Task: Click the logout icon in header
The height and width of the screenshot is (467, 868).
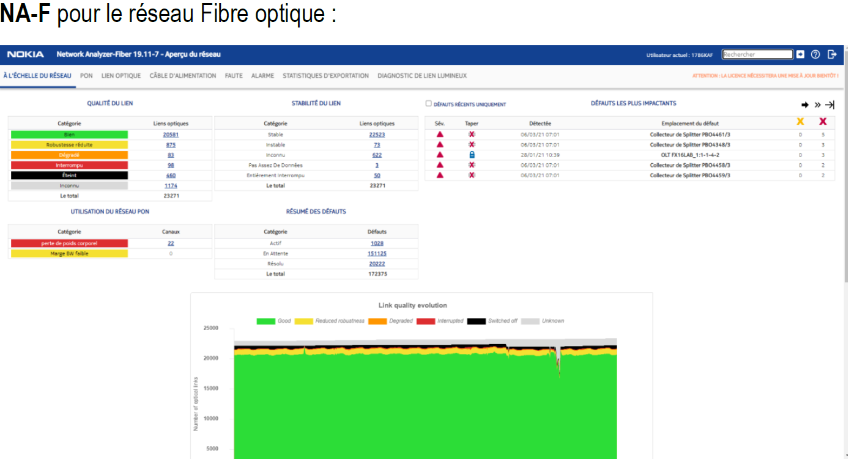Action: tap(832, 54)
